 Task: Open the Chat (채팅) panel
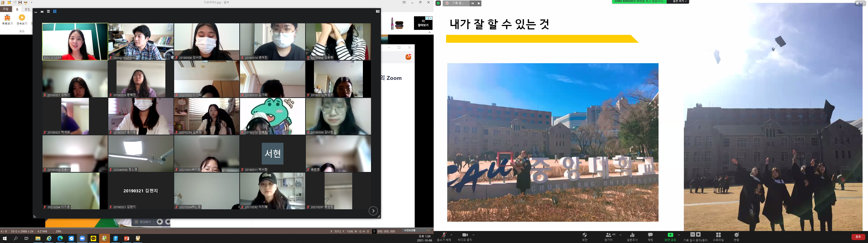[x=650, y=237]
